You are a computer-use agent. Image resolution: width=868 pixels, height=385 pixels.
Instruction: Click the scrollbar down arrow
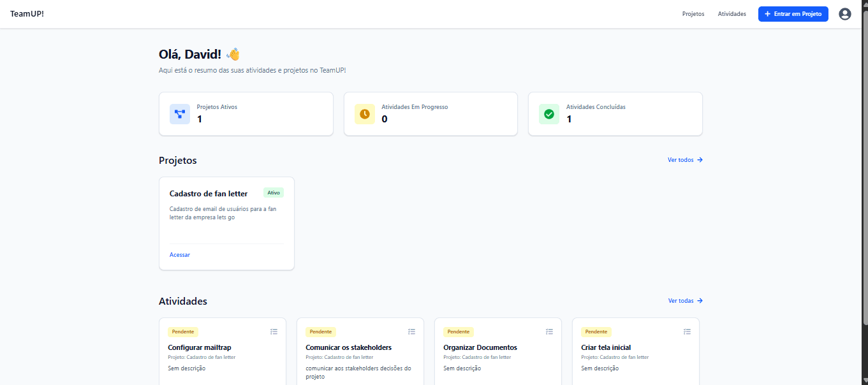864,381
